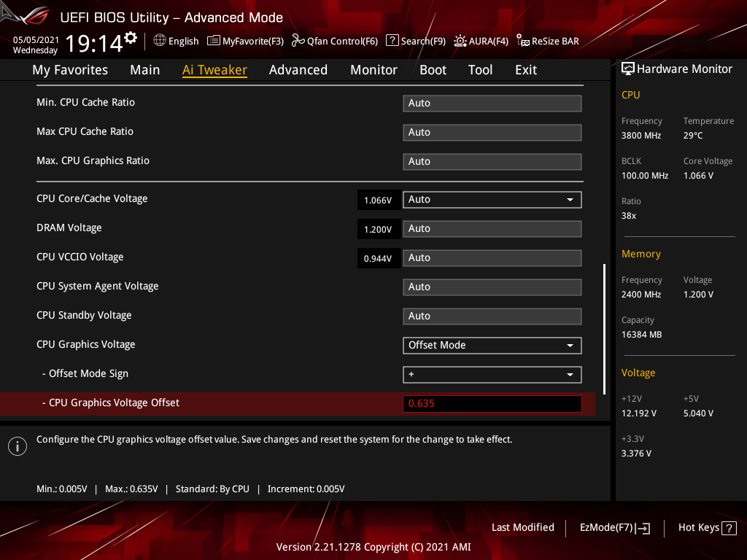Viewport: 747px width, 560px height.
Task: Select CPU Standby Voltage label
Action: click(84, 315)
